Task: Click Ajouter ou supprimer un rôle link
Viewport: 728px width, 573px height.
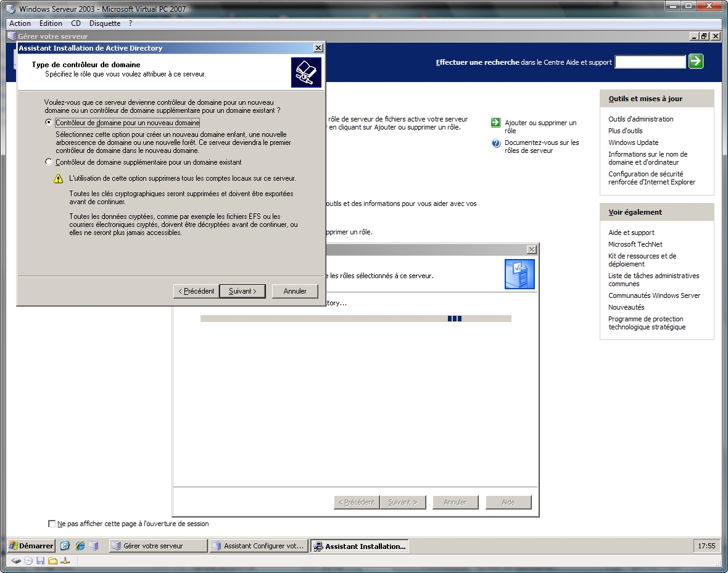Action: tap(540, 126)
